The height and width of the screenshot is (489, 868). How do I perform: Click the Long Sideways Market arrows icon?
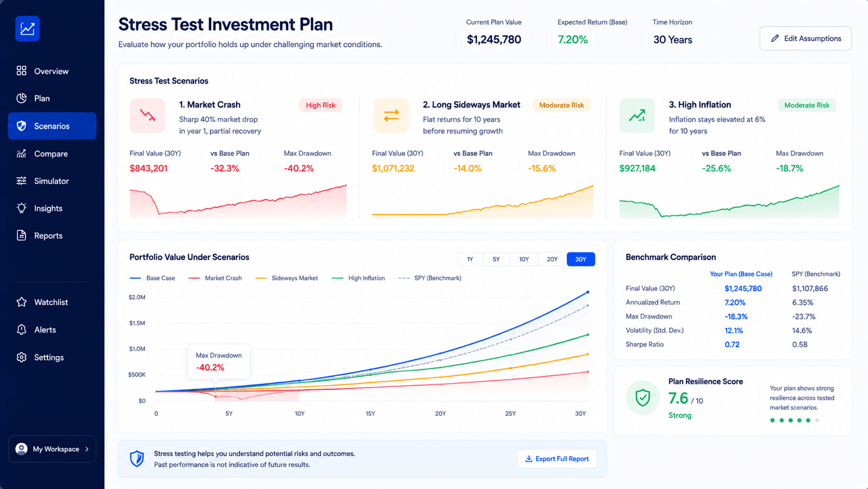391,115
